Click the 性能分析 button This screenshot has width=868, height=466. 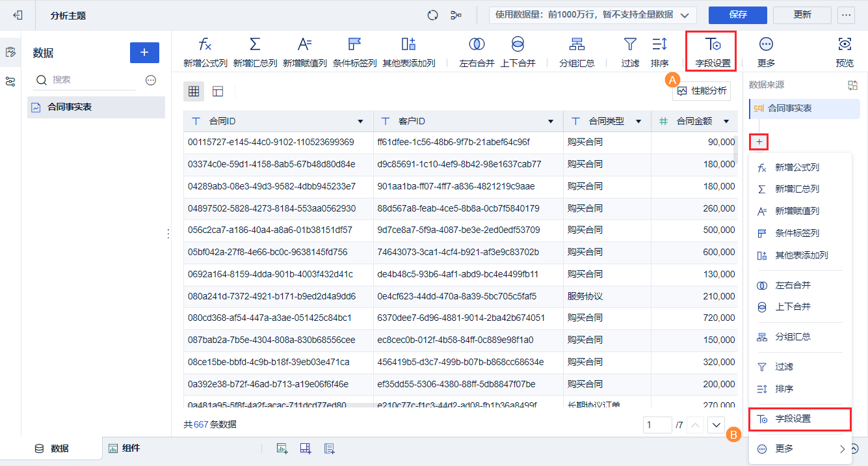(702, 91)
